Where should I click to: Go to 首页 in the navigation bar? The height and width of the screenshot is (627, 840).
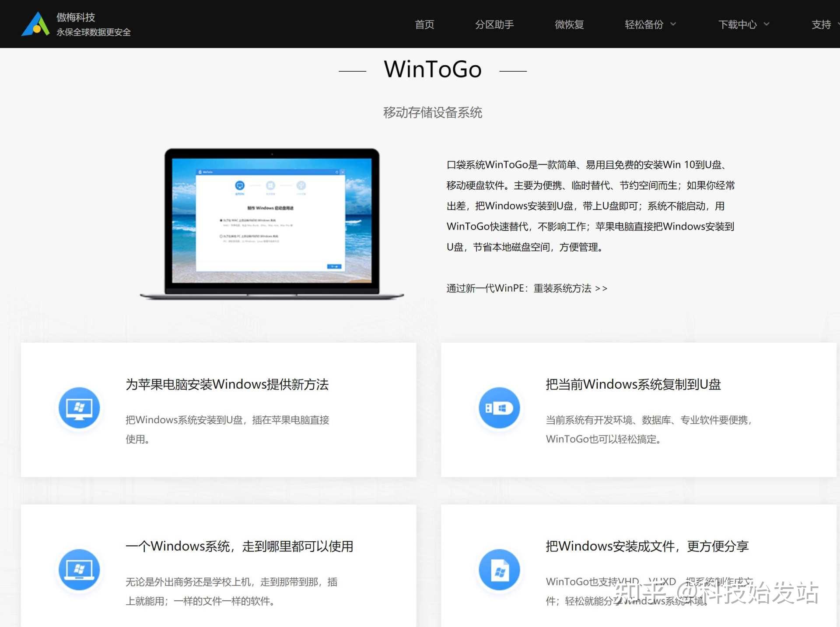tap(424, 24)
